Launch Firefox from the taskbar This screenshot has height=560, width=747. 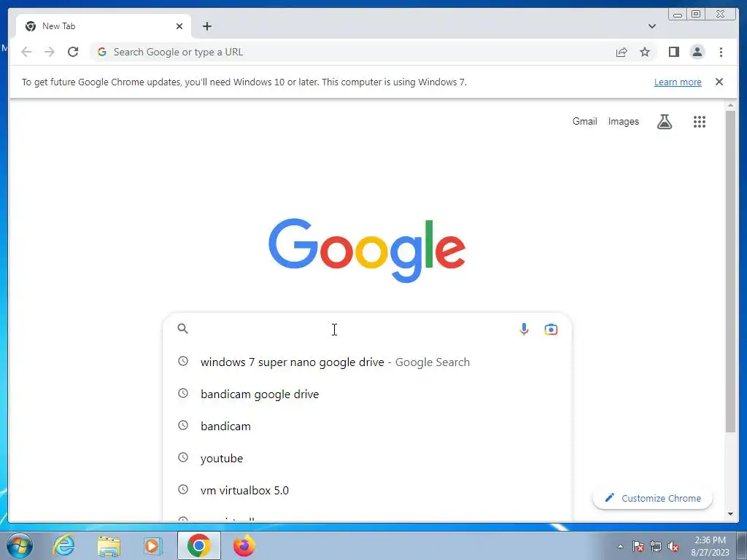(x=244, y=545)
